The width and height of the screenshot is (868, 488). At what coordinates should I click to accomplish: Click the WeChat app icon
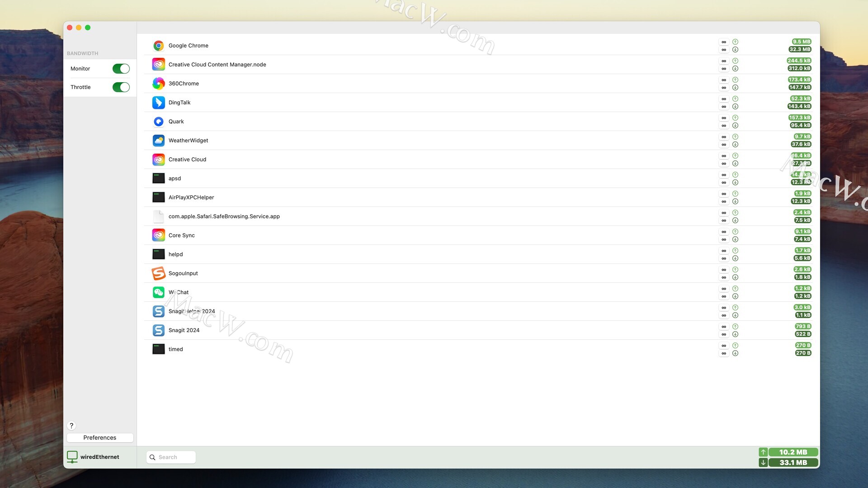point(158,292)
